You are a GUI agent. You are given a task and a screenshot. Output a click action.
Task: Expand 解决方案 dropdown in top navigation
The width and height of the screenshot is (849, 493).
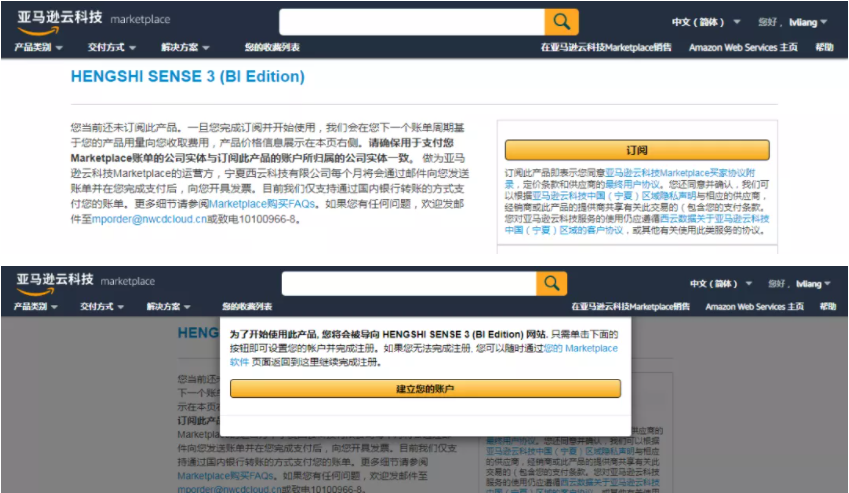185,48
